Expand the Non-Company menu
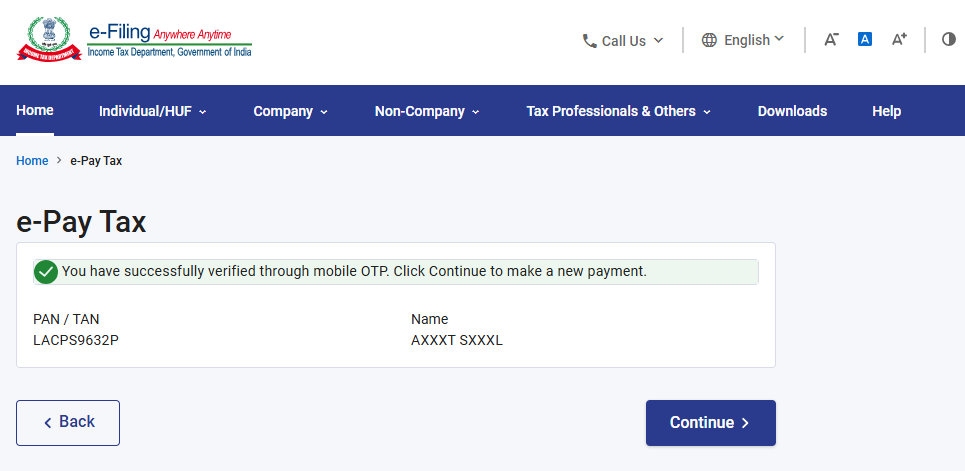 (427, 111)
